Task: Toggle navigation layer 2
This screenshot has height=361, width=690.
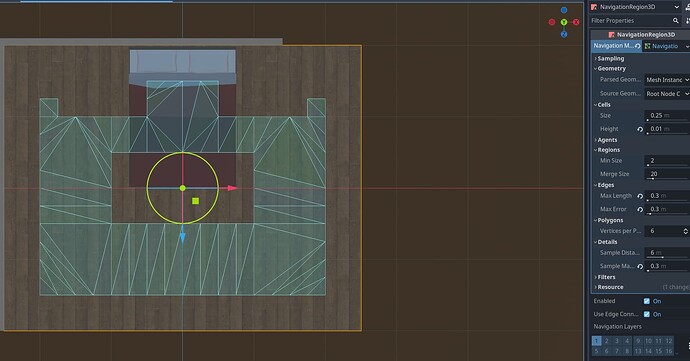Action: tap(606, 341)
